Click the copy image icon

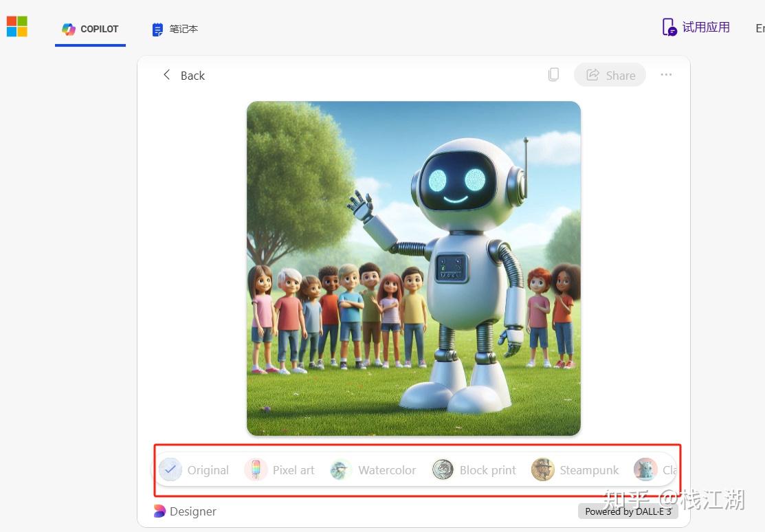tap(553, 75)
